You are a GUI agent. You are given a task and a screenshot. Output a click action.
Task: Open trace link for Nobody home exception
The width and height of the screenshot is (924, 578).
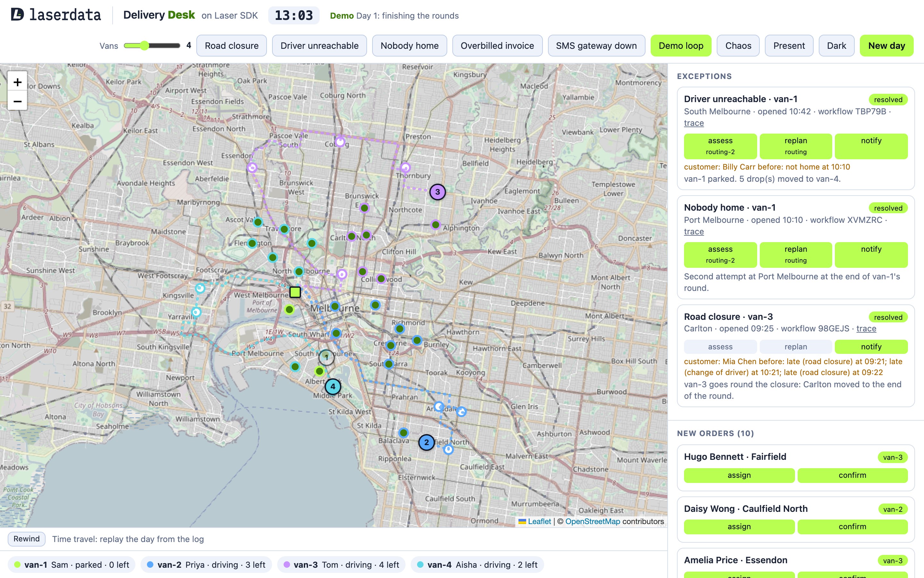(693, 232)
